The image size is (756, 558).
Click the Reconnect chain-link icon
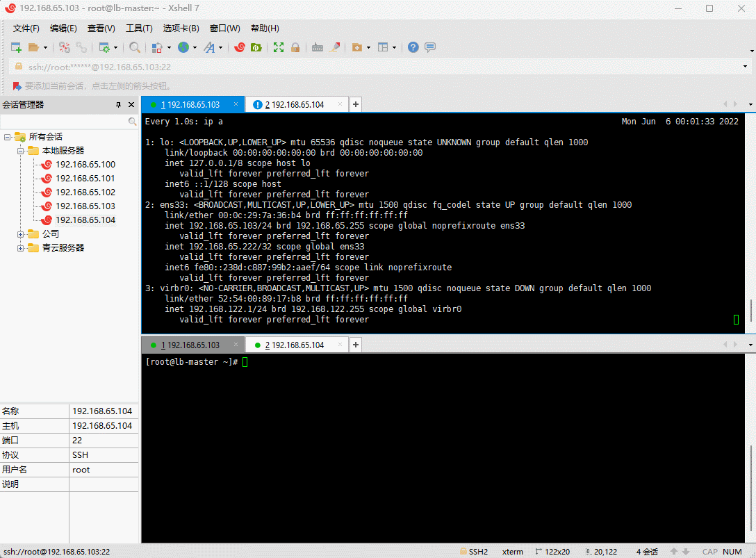pos(81,47)
